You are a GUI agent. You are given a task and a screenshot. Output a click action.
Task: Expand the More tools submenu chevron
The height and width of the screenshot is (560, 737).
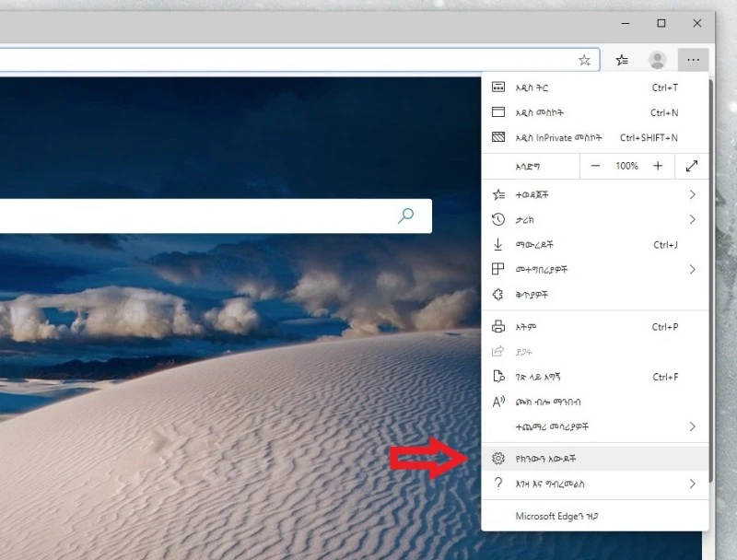click(x=692, y=428)
